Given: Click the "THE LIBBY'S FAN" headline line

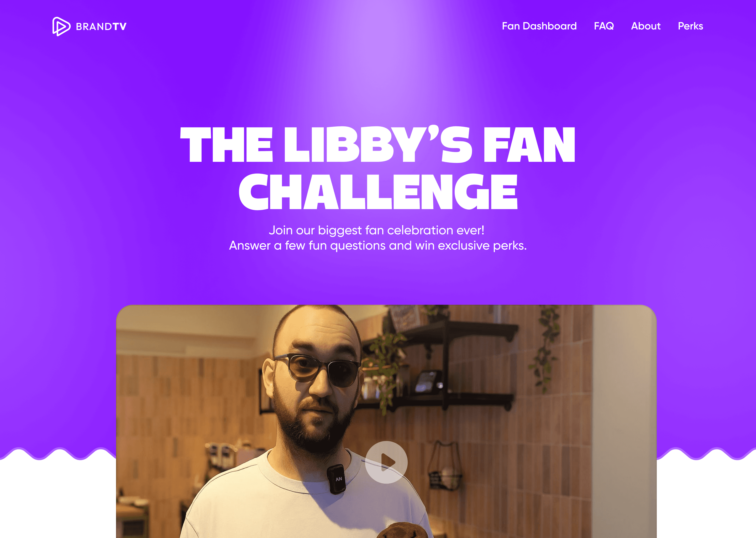Looking at the screenshot, I should (378, 144).
